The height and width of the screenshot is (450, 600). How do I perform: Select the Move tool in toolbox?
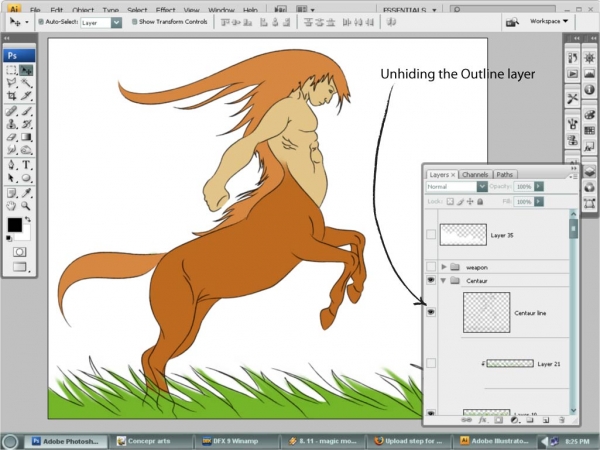tap(26, 70)
